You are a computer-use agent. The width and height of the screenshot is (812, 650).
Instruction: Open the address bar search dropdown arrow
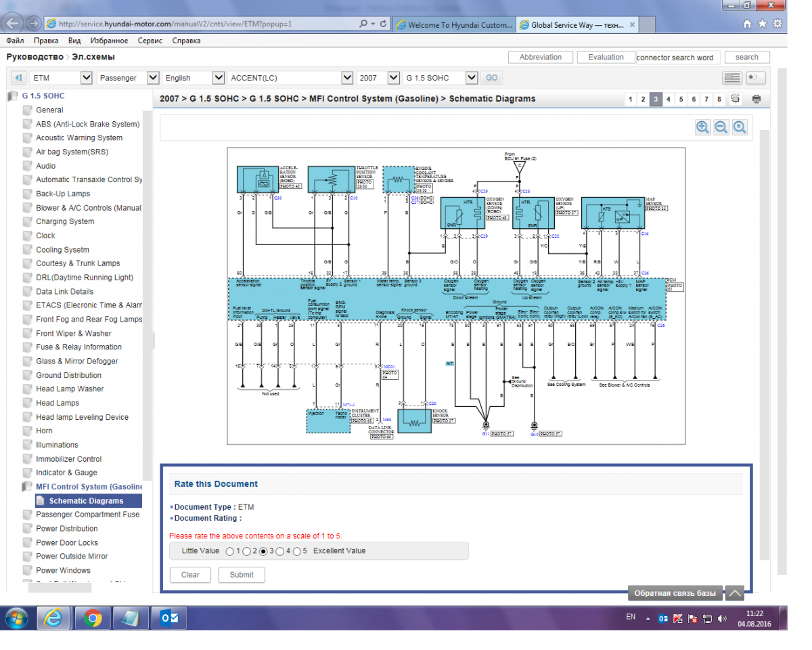[373, 24]
